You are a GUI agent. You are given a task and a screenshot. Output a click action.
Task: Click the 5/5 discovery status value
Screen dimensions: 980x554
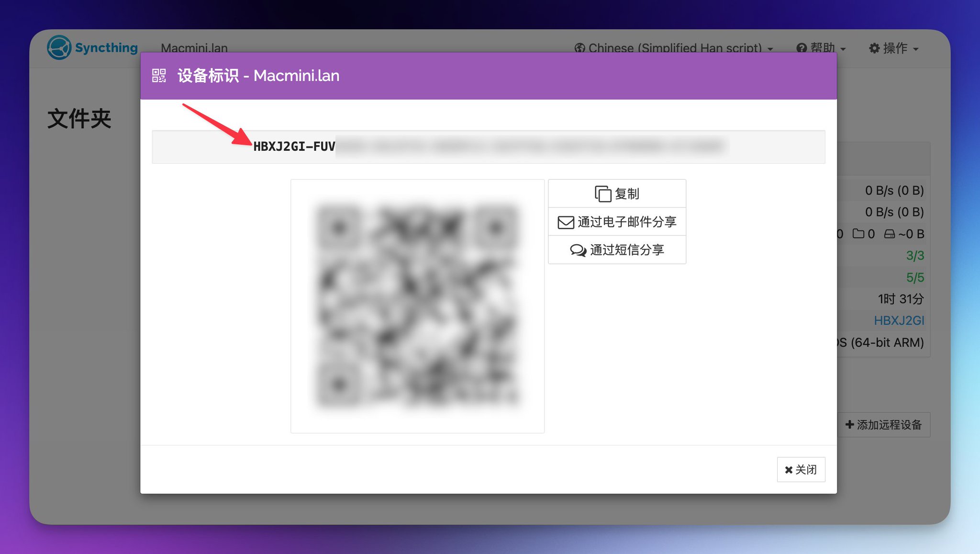(x=915, y=277)
